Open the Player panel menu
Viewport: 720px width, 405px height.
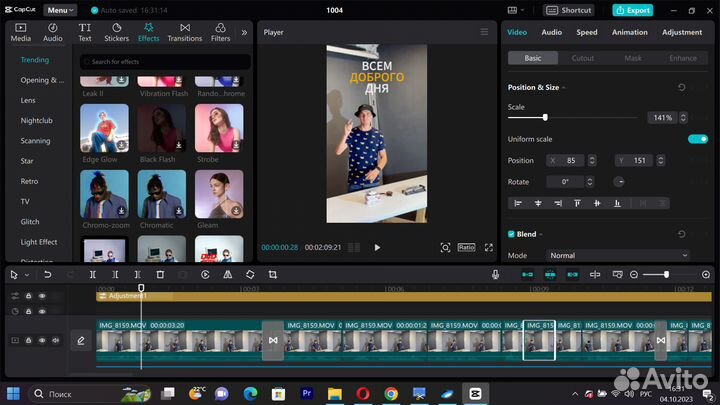(x=484, y=32)
